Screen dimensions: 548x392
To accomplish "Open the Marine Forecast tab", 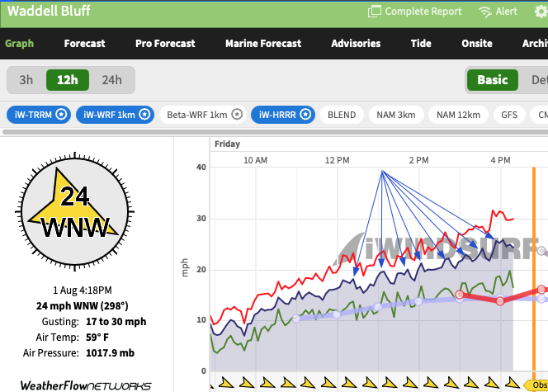I will [x=263, y=43].
